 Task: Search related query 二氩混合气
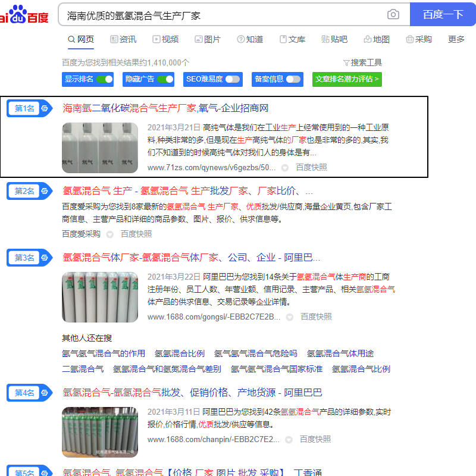coord(83,369)
